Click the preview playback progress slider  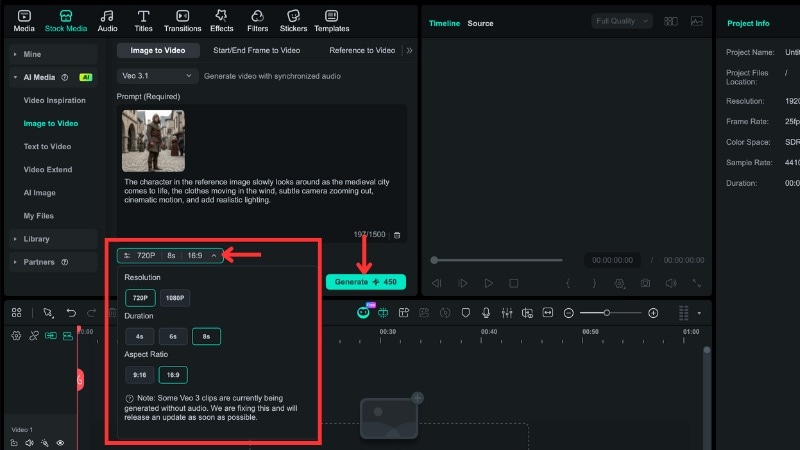[x=497, y=260]
